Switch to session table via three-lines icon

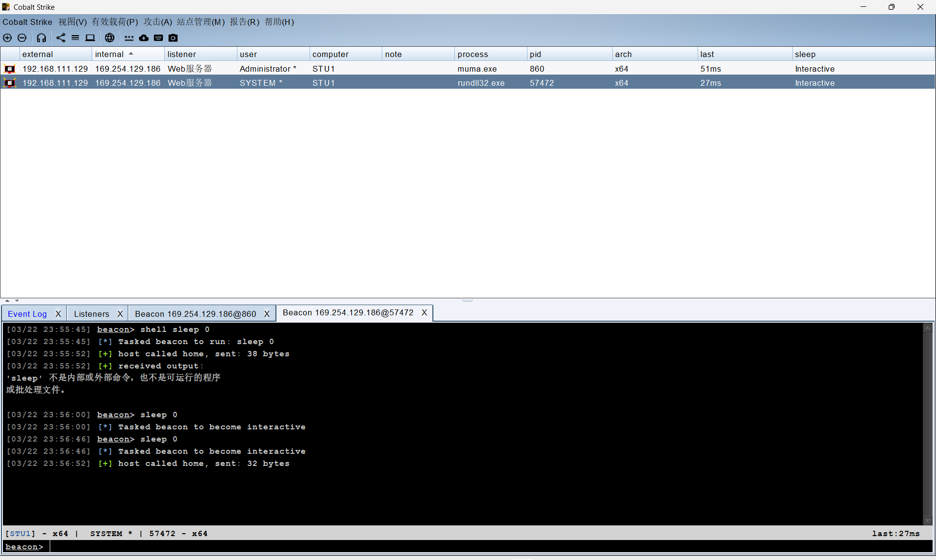[76, 38]
